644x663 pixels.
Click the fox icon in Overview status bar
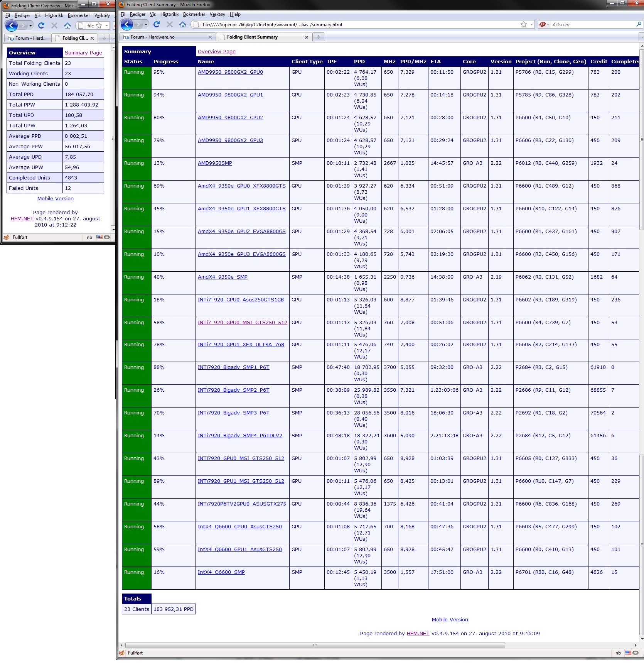tap(7, 237)
